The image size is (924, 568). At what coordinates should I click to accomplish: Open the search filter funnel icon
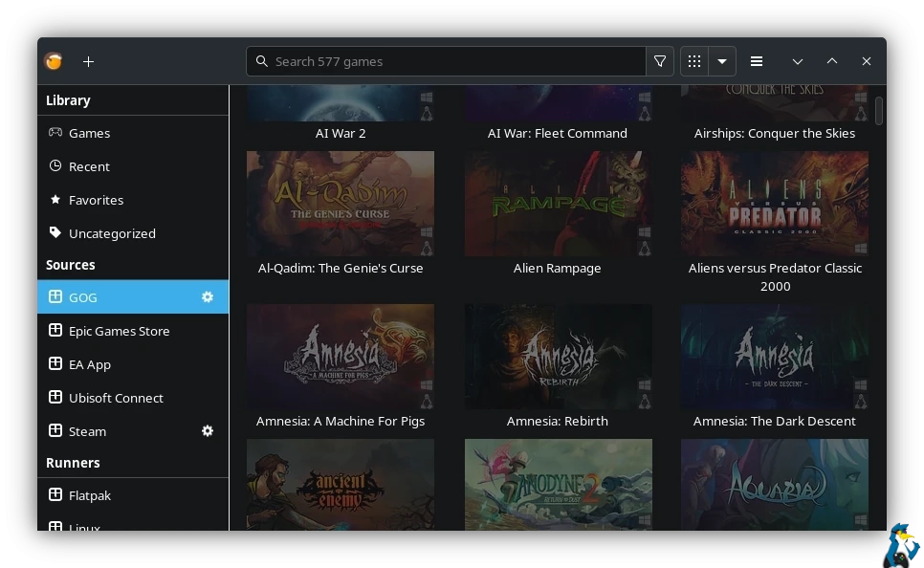[660, 61]
